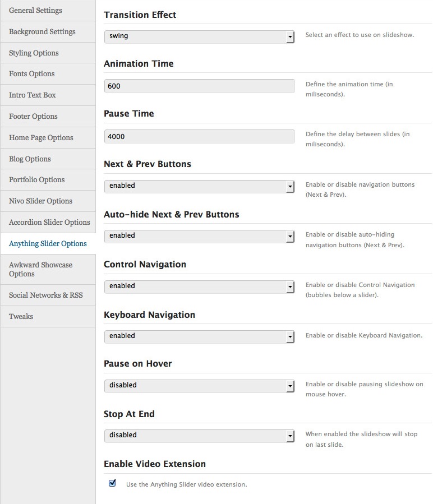433x504 pixels.
Task: Expand the Stop At End dropdown
Action: [x=199, y=436]
